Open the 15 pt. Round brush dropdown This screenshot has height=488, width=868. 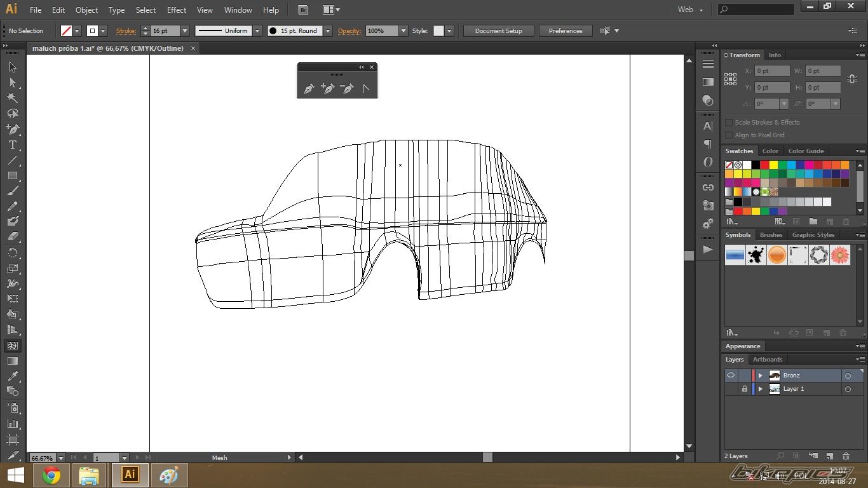coord(328,30)
